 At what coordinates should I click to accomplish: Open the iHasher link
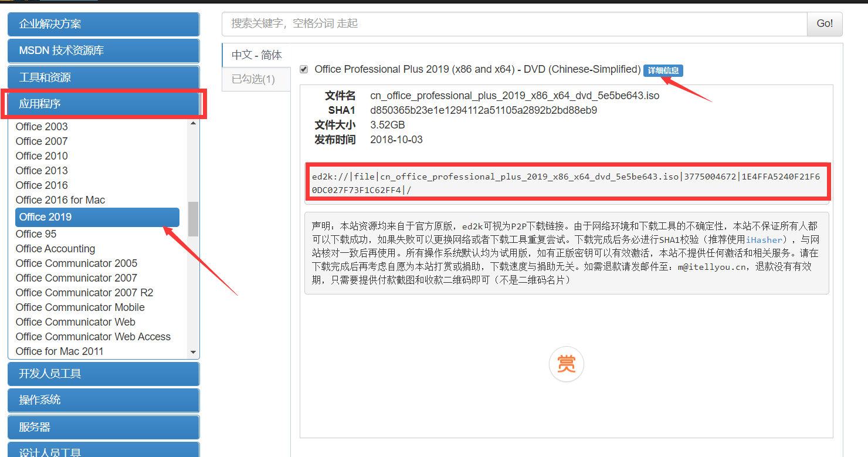coord(764,240)
